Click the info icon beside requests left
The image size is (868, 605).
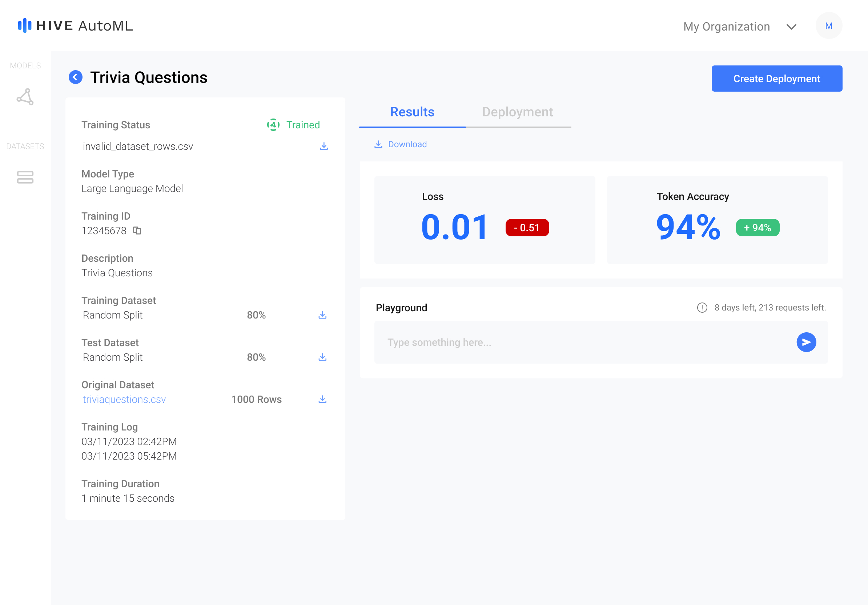tap(702, 308)
